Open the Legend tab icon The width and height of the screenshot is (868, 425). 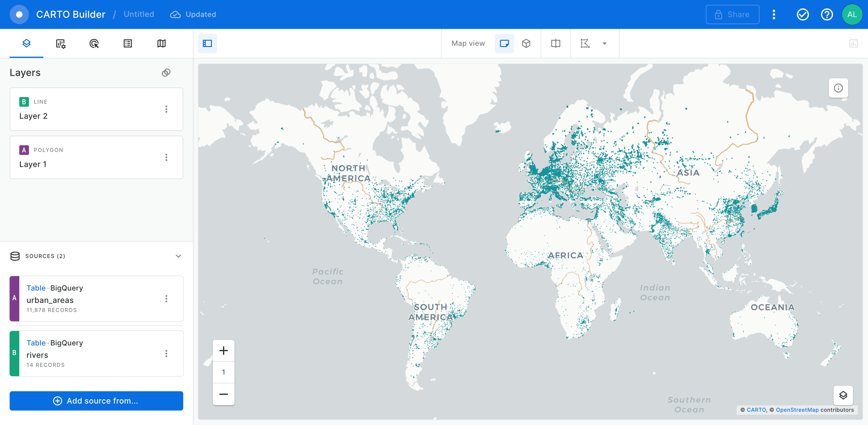128,43
